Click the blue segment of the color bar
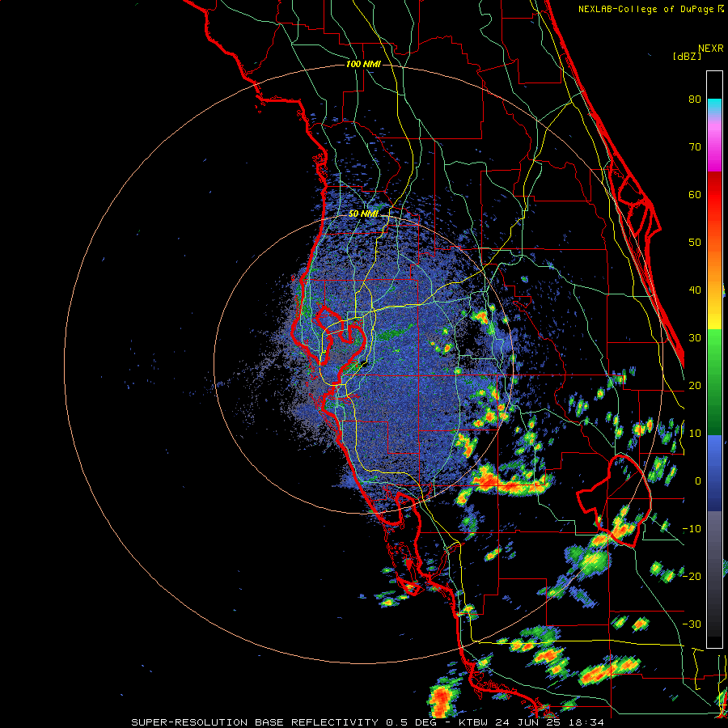 714,472
